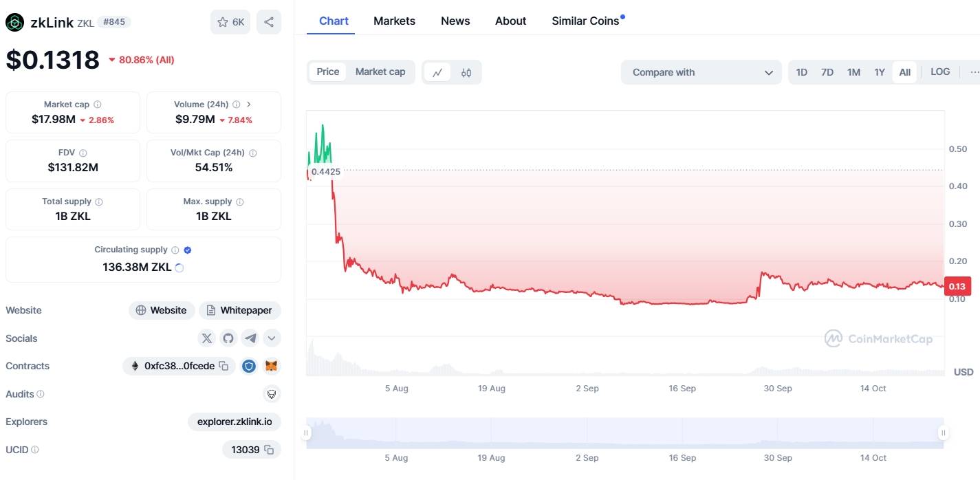Select the Market cap chart toggle
The height and width of the screenshot is (480, 980).
[x=380, y=72]
